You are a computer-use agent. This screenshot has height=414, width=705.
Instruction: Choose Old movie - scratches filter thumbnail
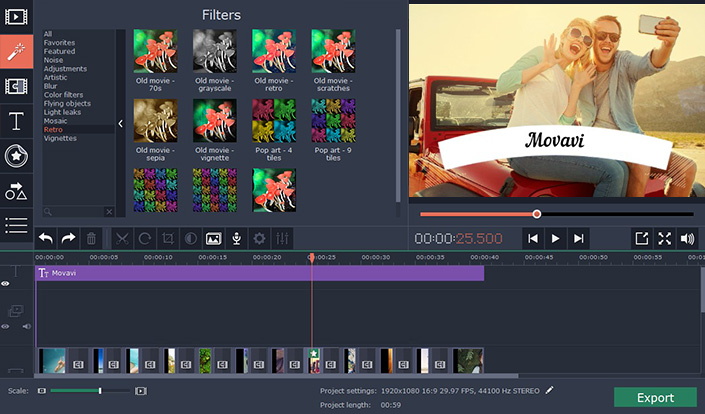click(x=333, y=51)
